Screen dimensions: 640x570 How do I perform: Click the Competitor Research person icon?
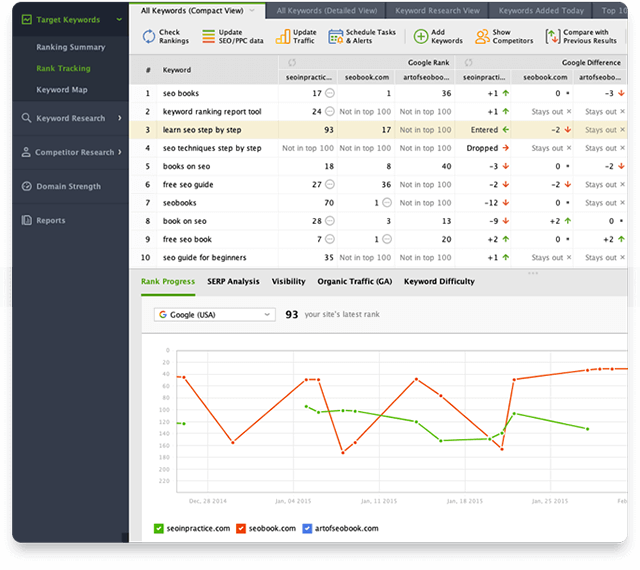tap(26, 152)
